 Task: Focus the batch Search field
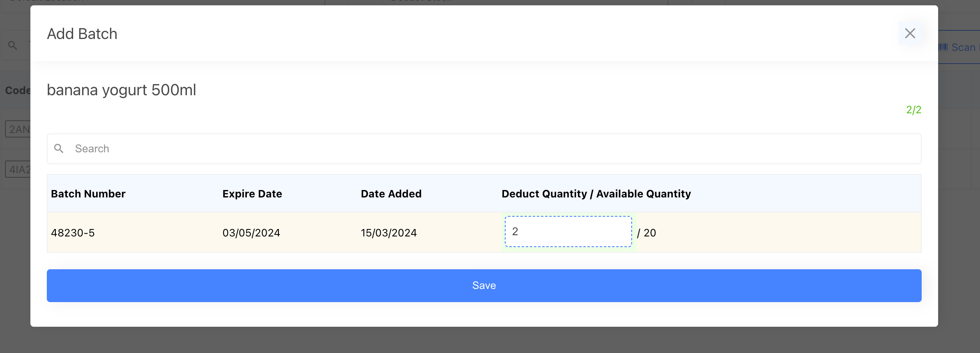493,149
